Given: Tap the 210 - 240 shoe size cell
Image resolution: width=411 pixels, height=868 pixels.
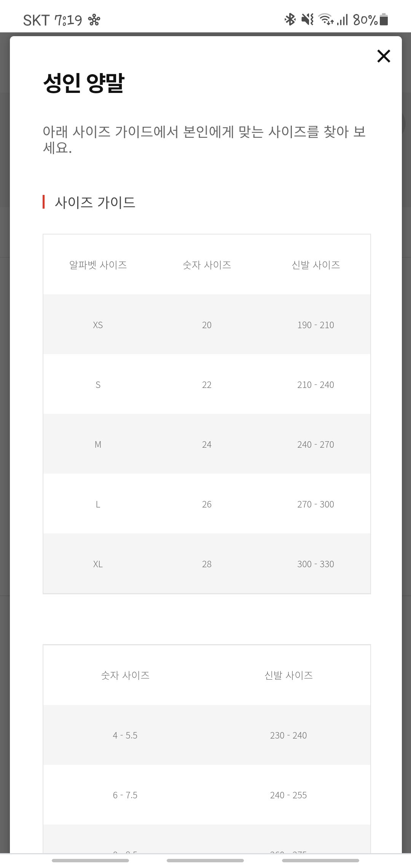Looking at the screenshot, I should tap(315, 385).
